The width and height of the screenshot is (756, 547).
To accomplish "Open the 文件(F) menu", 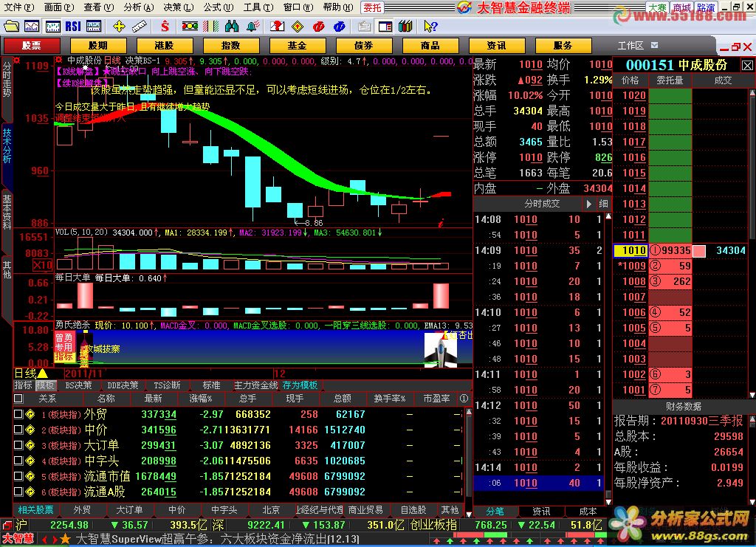I will click(18, 7).
